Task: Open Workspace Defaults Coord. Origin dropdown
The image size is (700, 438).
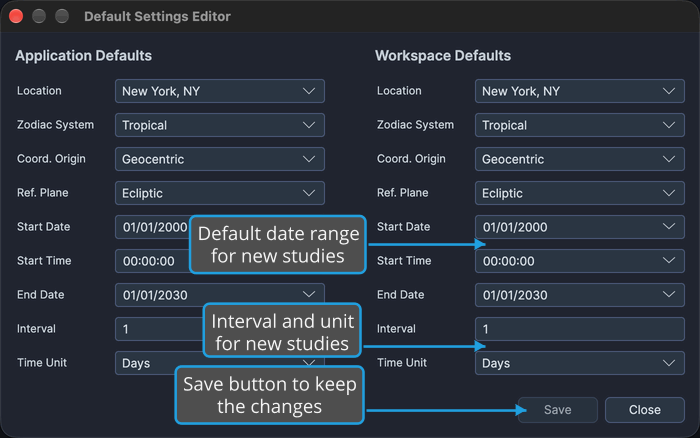Action: [x=579, y=159]
